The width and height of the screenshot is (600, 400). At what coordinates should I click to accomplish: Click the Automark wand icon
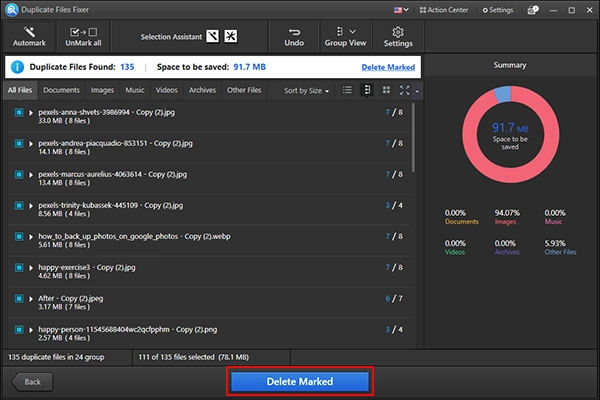pyautogui.click(x=29, y=32)
